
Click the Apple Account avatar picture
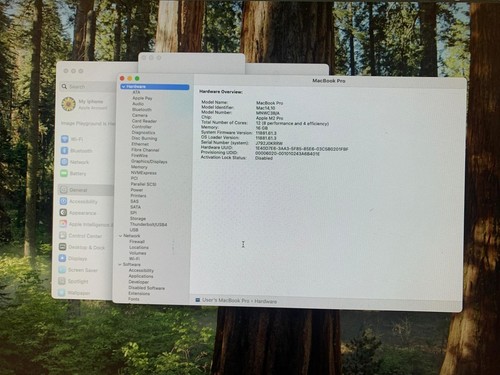click(x=68, y=104)
